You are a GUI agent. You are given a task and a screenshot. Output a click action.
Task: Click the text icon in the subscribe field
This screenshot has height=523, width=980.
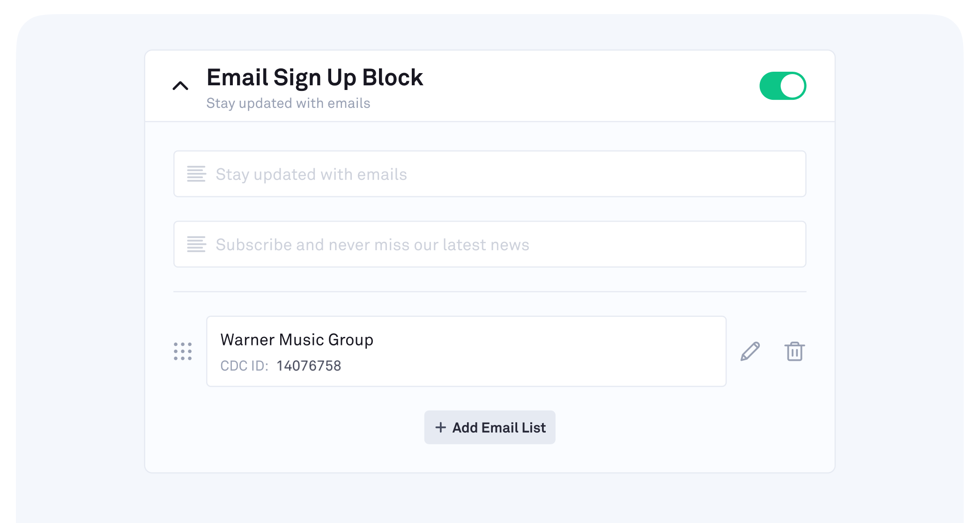click(196, 244)
